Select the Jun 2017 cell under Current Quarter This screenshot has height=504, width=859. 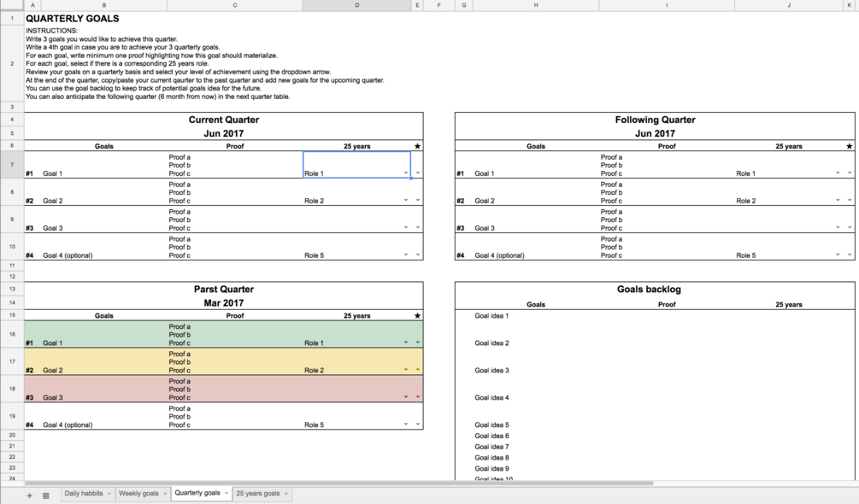point(224,133)
